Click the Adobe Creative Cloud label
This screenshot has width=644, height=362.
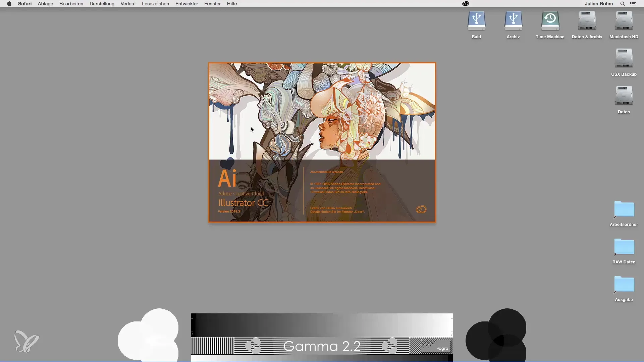point(241,194)
